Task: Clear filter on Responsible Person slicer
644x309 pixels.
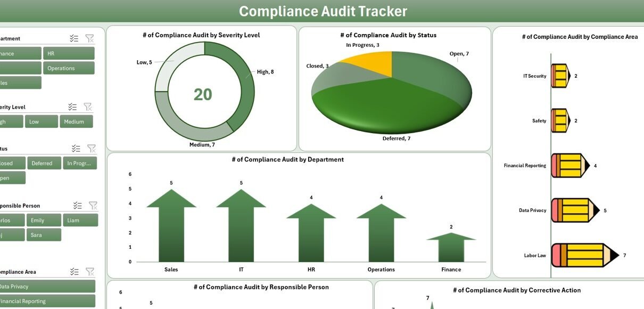Action: point(93,206)
